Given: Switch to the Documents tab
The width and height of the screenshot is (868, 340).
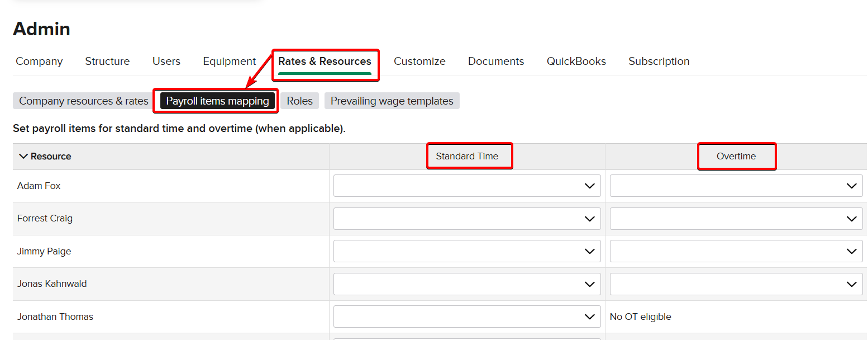Looking at the screenshot, I should (x=496, y=62).
